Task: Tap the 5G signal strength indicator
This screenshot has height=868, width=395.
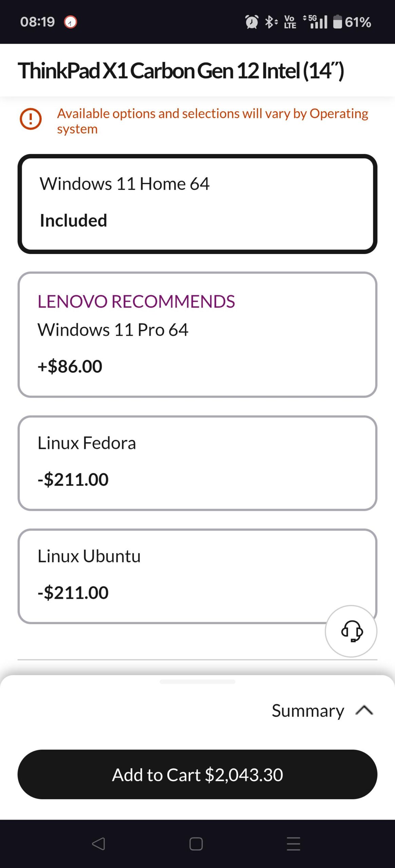Action: point(316,22)
